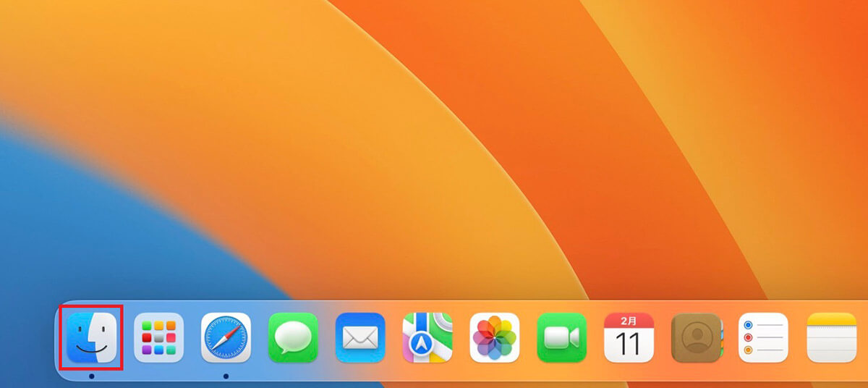868x388 pixels.
Task: Open the Photos app icon
Action: (x=495, y=337)
